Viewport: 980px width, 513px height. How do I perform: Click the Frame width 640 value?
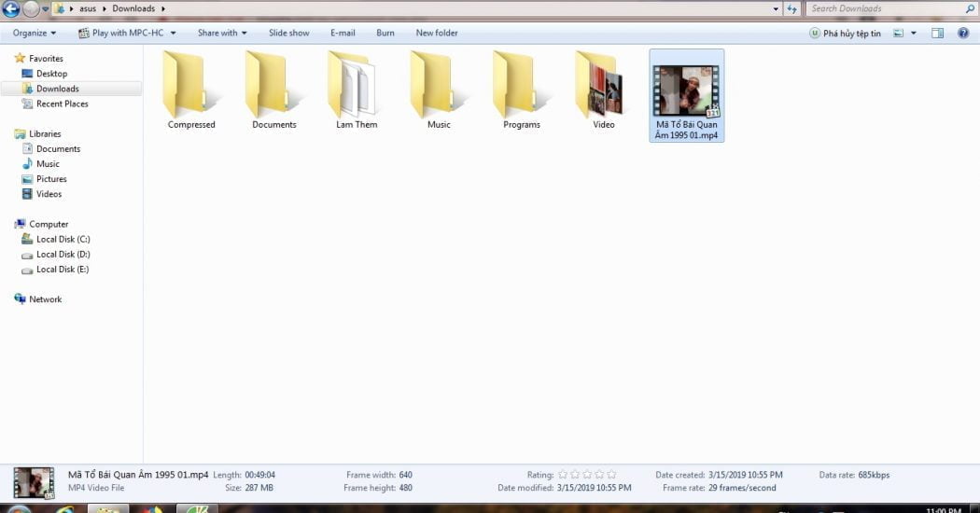(x=406, y=475)
